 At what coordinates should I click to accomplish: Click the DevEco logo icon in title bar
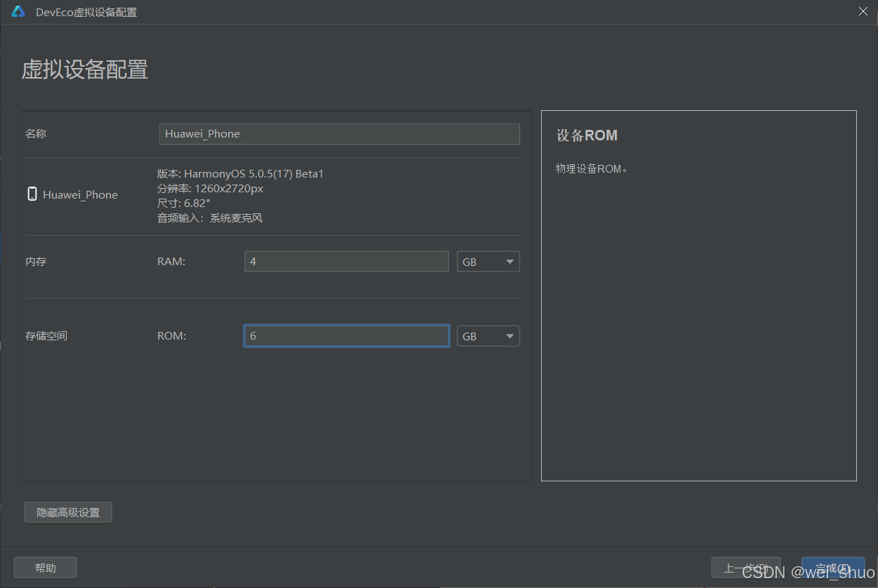point(18,12)
